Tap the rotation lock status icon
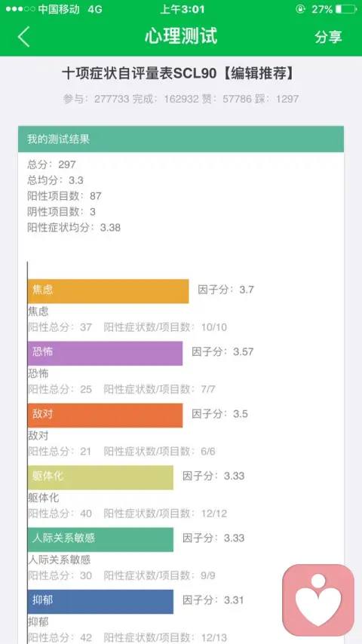The width and height of the screenshot is (362, 644). click(300, 9)
